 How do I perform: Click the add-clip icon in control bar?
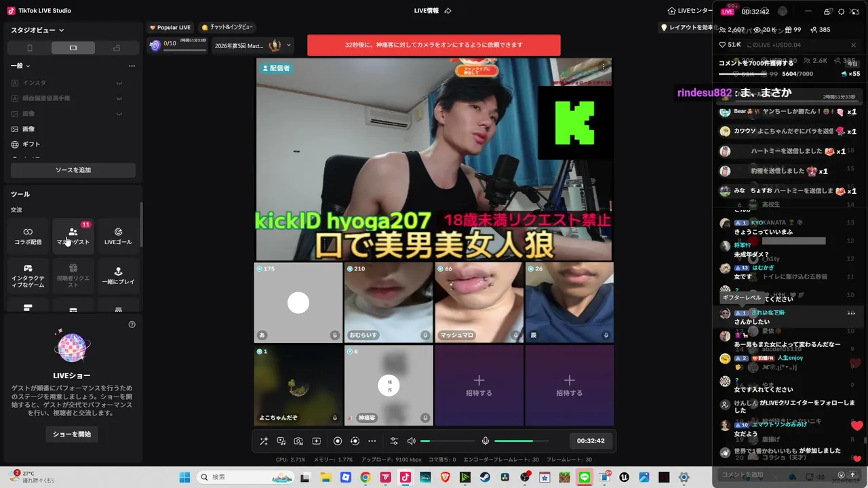click(x=316, y=441)
